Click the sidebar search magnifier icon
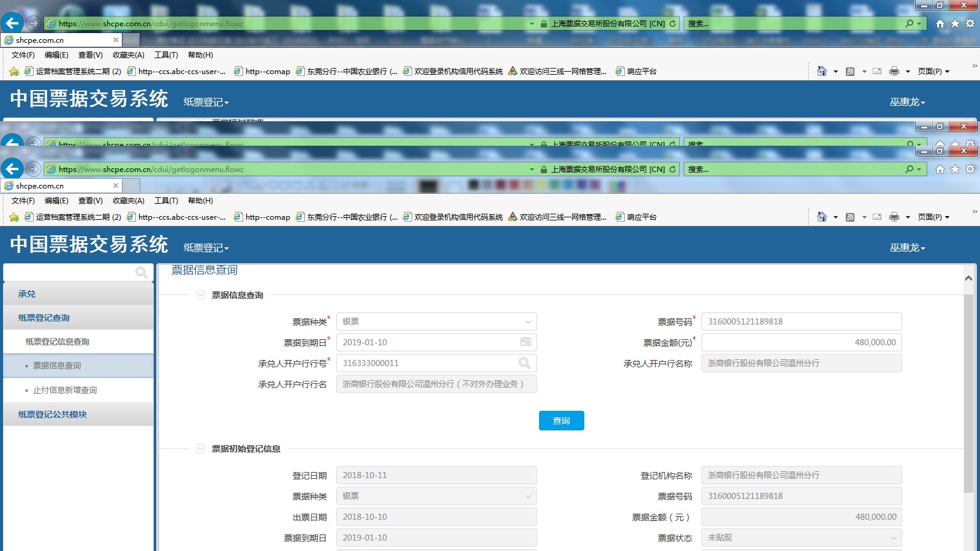The height and width of the screenshot is (551, 980). tap(141, 272)
